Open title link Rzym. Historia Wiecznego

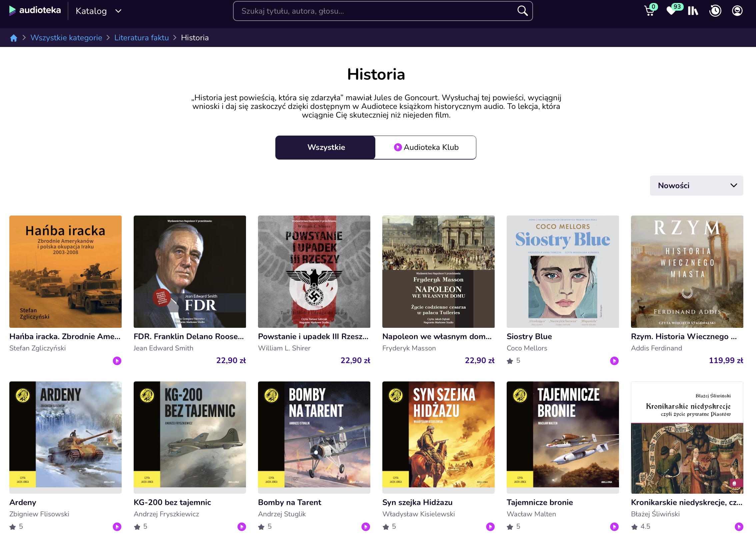pyautogui.click(x=684, y=336)
